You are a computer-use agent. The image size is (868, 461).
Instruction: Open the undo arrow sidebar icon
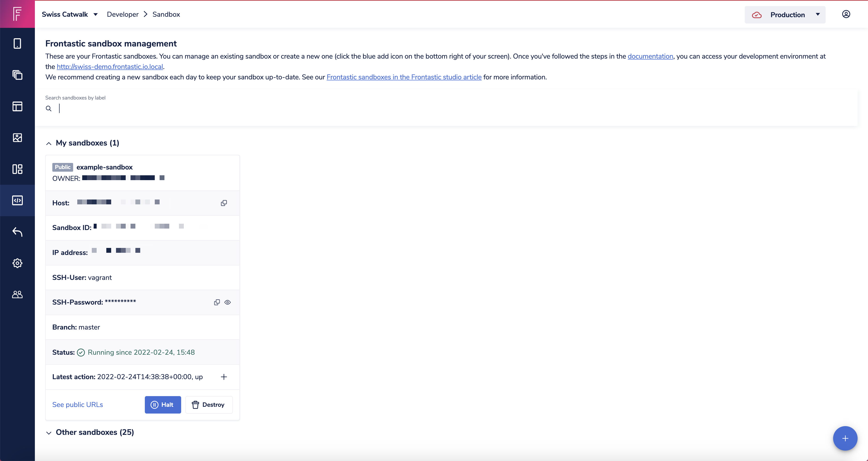click(17, 232)
